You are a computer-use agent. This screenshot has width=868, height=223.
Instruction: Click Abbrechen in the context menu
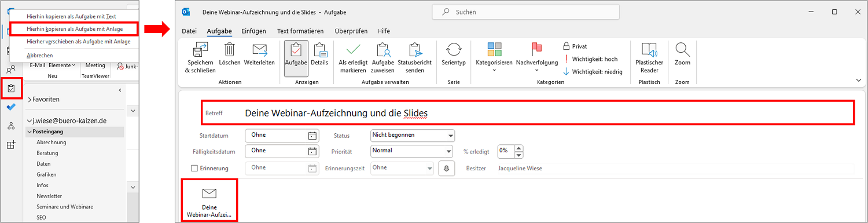point(40,56)
